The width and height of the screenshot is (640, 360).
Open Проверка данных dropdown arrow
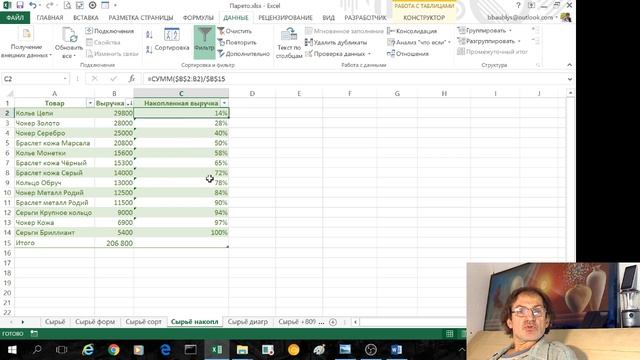point(369,54)
